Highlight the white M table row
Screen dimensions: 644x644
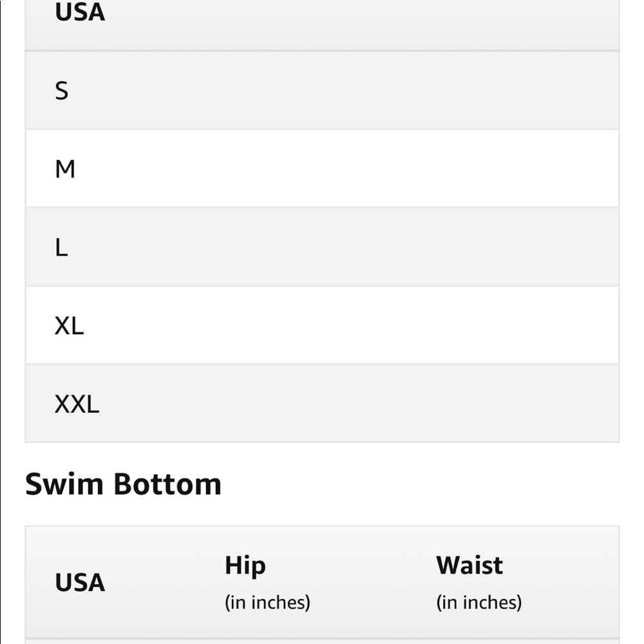point(322,169)
